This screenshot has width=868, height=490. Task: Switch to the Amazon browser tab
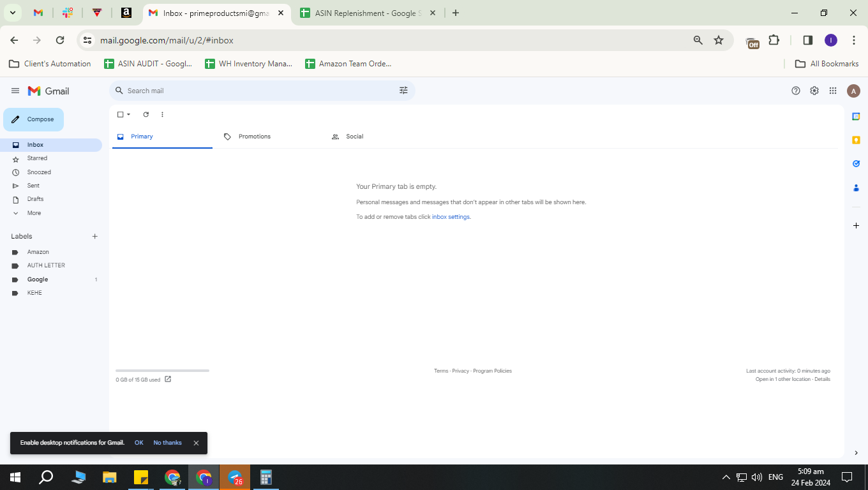[x=126, y=13]
